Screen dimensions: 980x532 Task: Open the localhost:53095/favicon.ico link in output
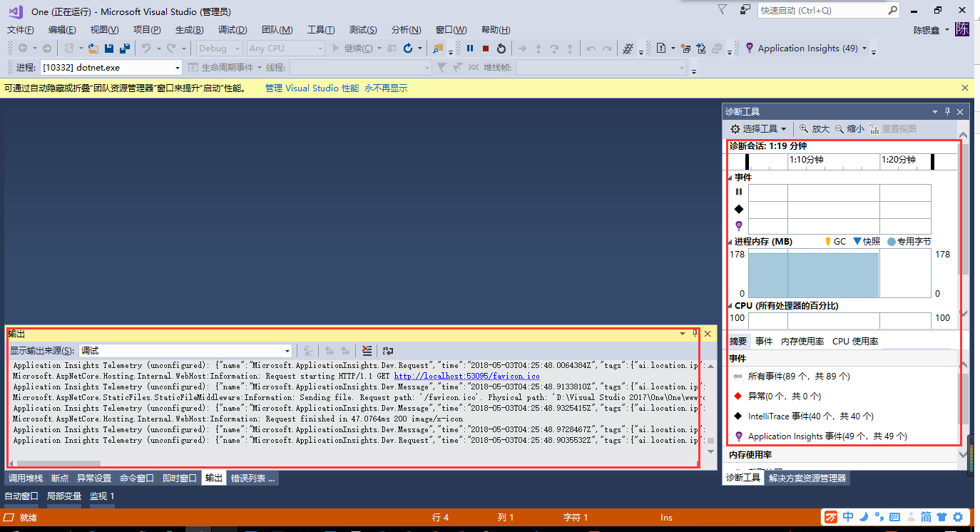pos(466,376)
